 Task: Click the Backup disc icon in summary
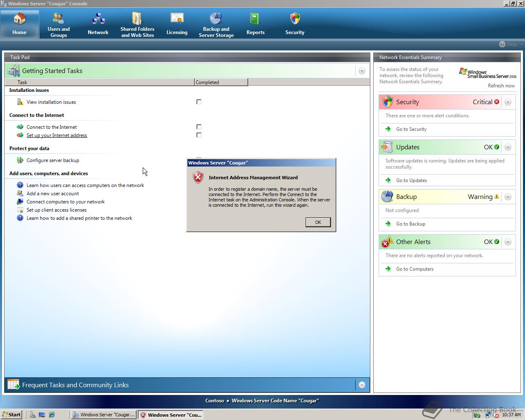click(387, 196)
